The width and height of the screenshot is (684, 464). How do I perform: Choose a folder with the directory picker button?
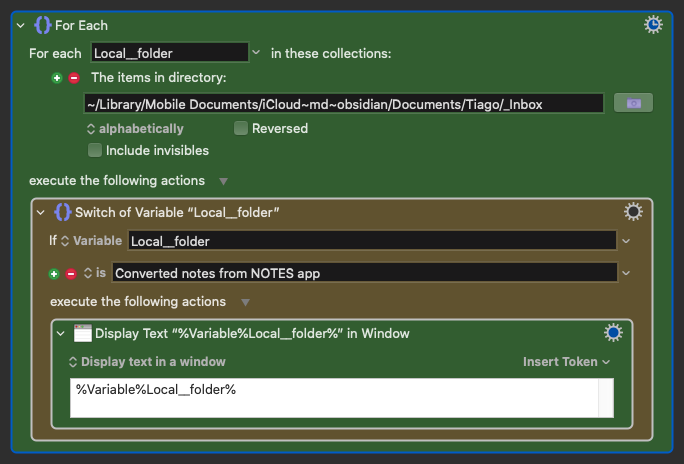click(x=633, y=103)
